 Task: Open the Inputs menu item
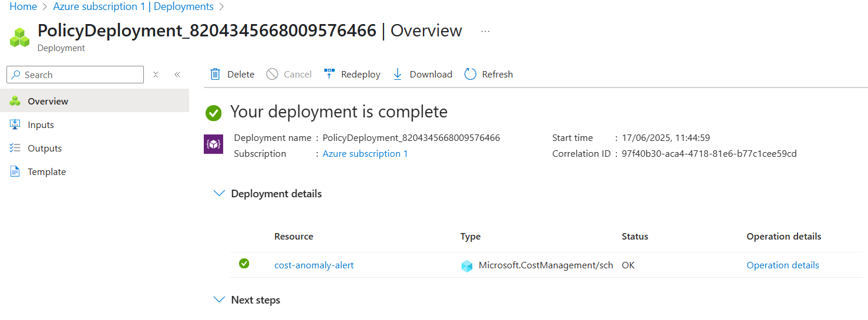(x=95, y=124)
